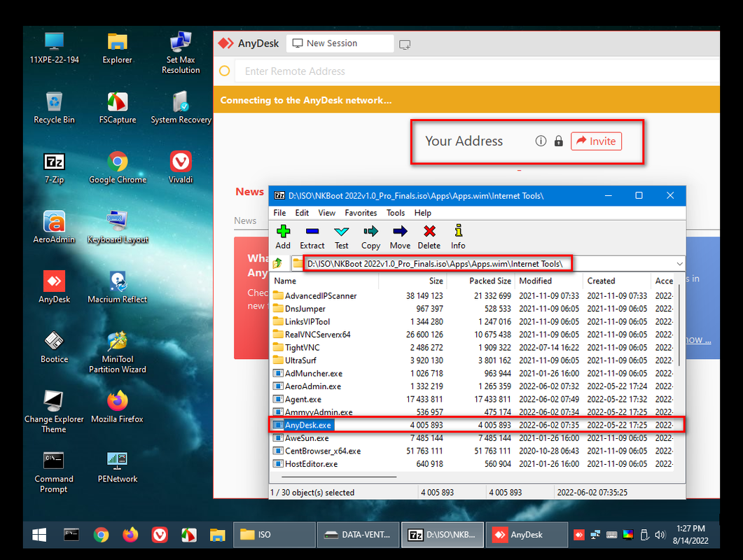Viewport: 743px width, 560px height.
Task: Open the FSCapture desktop icon
Action: tap(118, 108)
